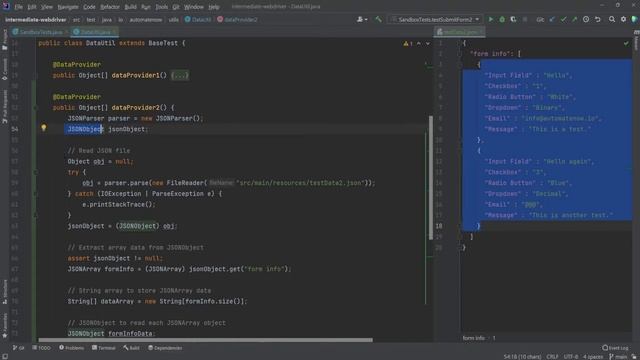Open the user account icon dropdown

362,19
